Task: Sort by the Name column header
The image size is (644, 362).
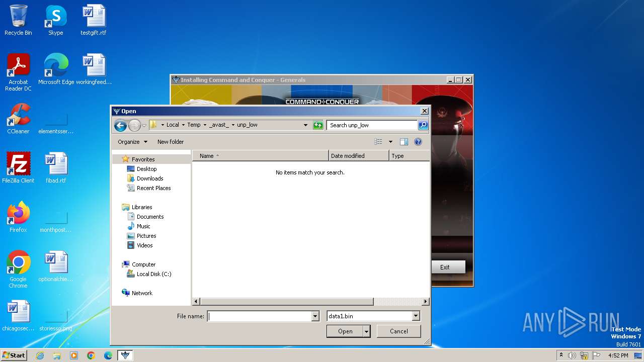Action: pos(261,156)
